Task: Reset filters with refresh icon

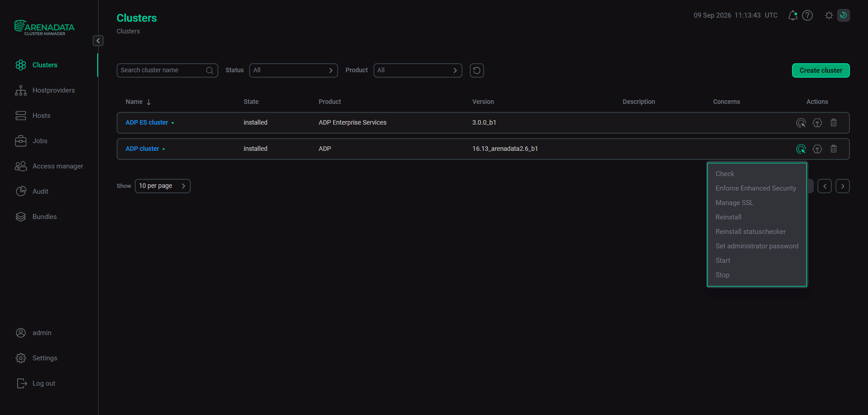Action: [x=477, y=70]
